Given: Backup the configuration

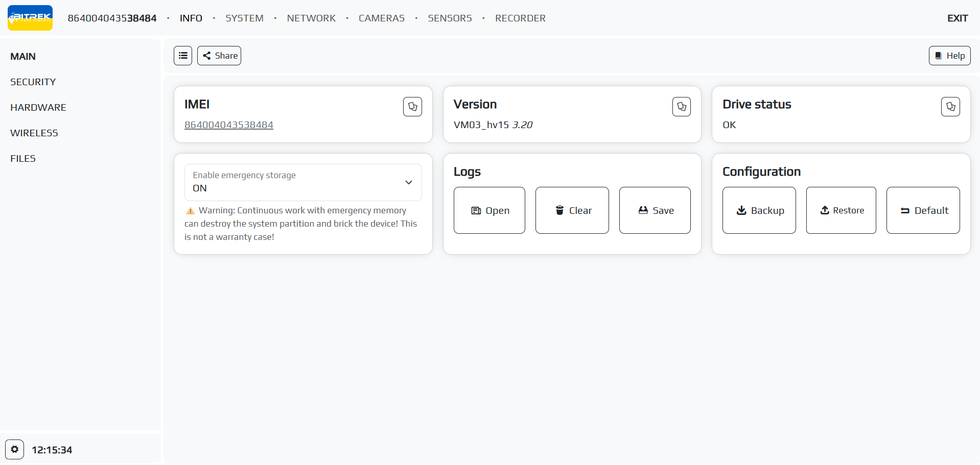Looking at the screenshot, I should 759,210.
